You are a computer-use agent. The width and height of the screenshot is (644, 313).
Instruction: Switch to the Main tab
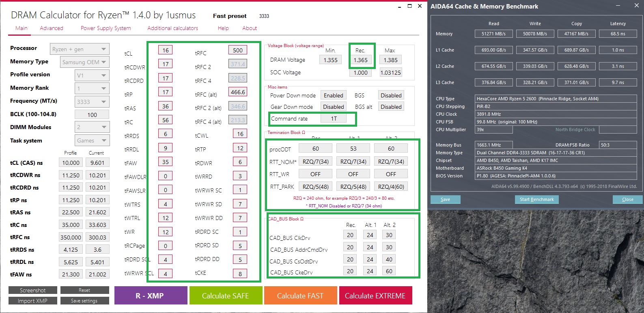22,28
